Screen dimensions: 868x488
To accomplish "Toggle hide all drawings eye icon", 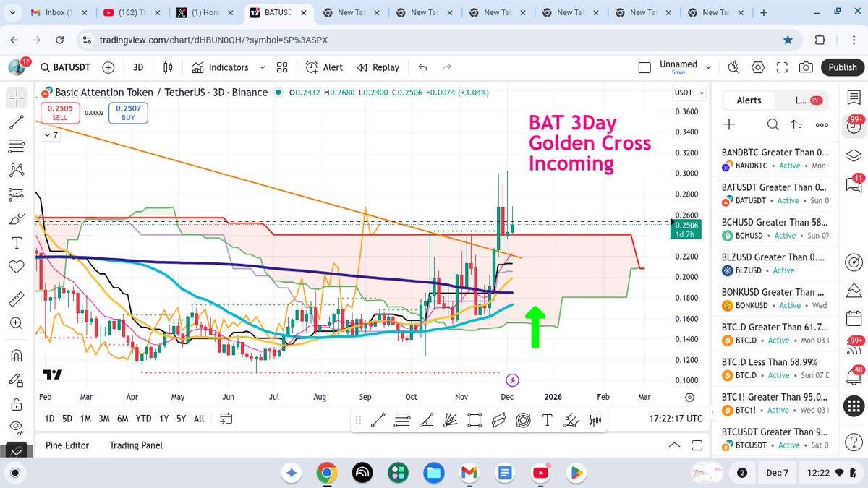I will [x=17, y=427].
